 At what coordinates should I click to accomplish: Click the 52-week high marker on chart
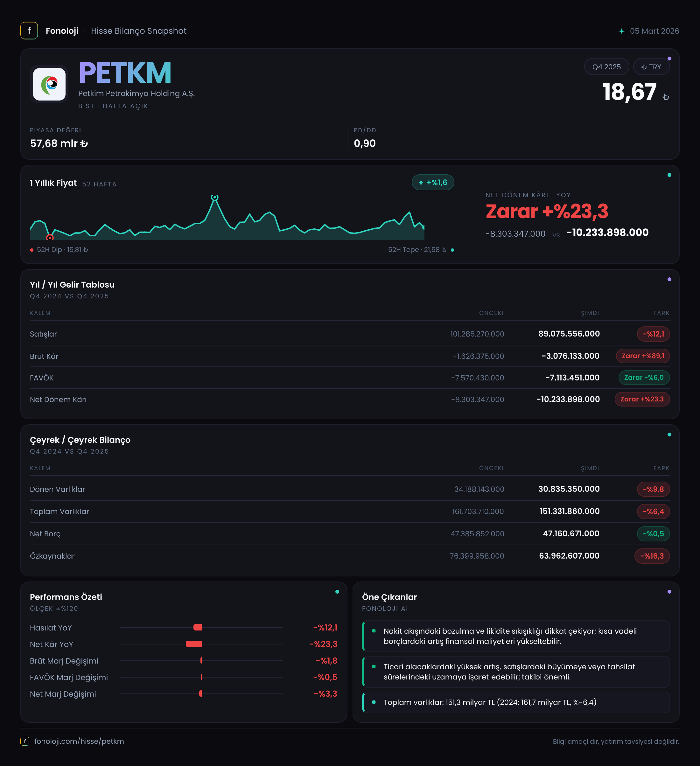coord(215,197)
